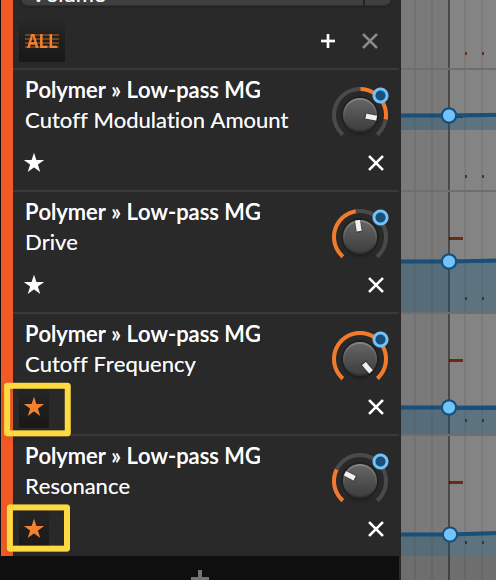Remove the Cutoff Frequency automation lane
Viewport: 496px width, 580px height.
click(376, 407)
